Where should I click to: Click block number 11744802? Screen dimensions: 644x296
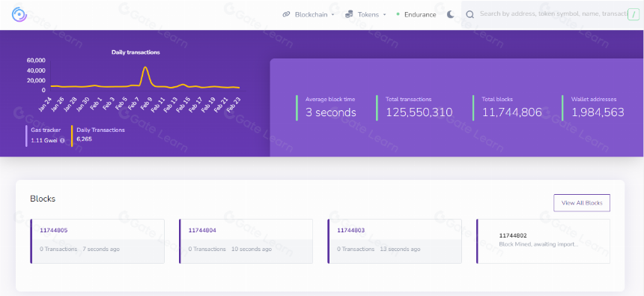(x=513, y=235)
